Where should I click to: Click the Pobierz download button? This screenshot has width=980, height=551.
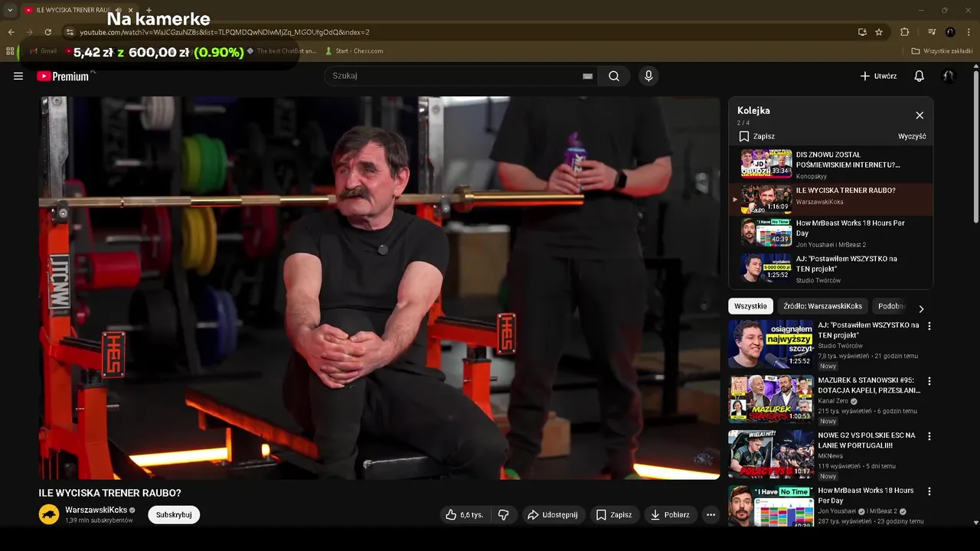coord(670,515)
